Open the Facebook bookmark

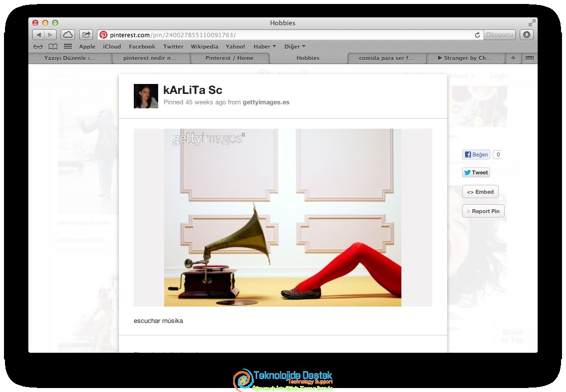(142, 47)
